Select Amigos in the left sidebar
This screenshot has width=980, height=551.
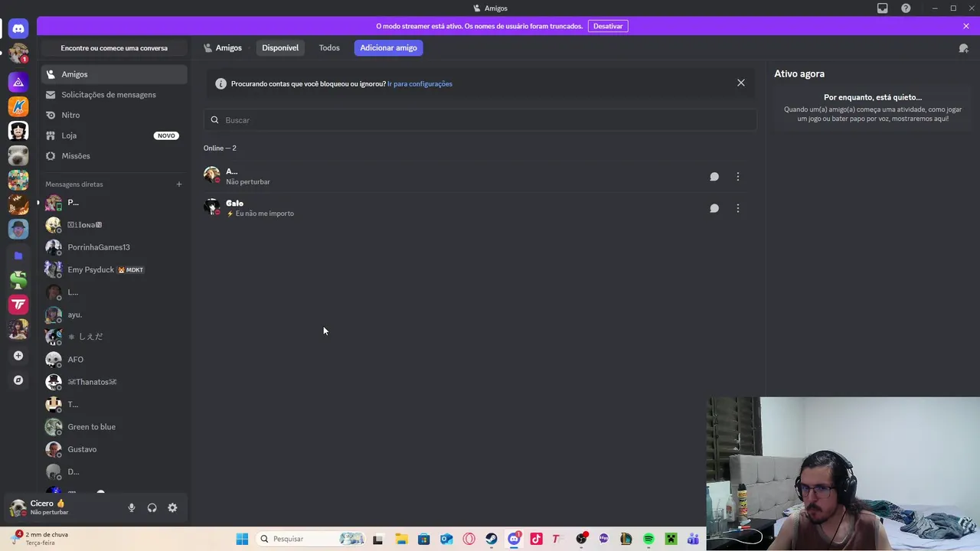coord(114,74)
